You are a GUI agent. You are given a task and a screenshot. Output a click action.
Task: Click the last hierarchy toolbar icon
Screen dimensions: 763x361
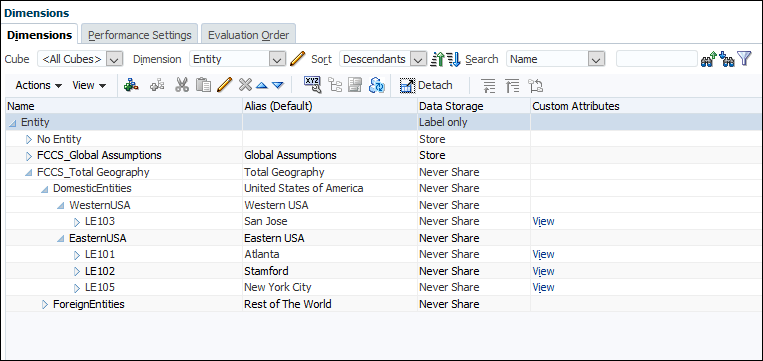click(536, 86)
